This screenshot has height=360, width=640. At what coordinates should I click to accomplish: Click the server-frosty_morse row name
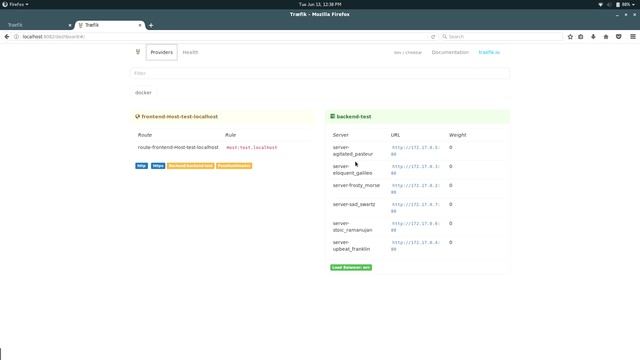(x=356, y=185)
